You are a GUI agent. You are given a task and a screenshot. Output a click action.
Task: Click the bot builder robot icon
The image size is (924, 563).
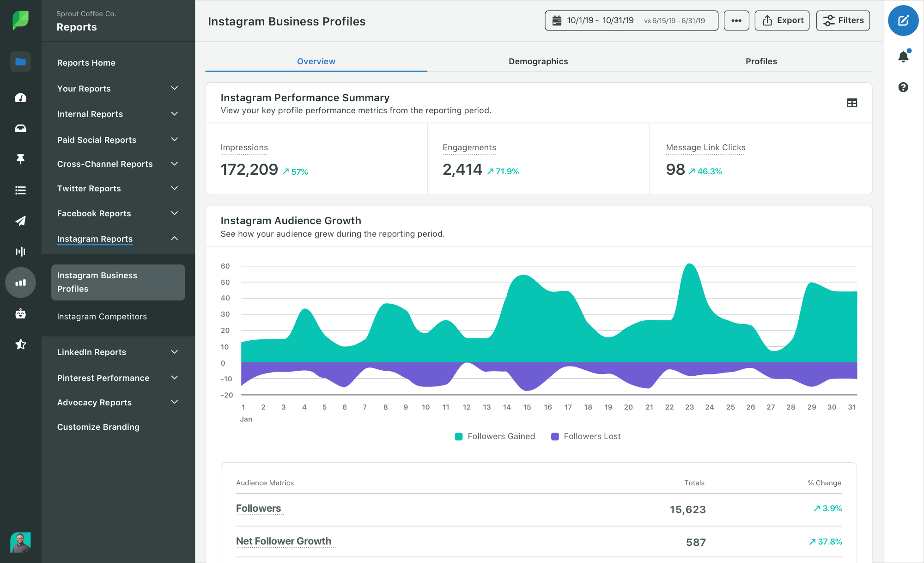tap(20, 313)
